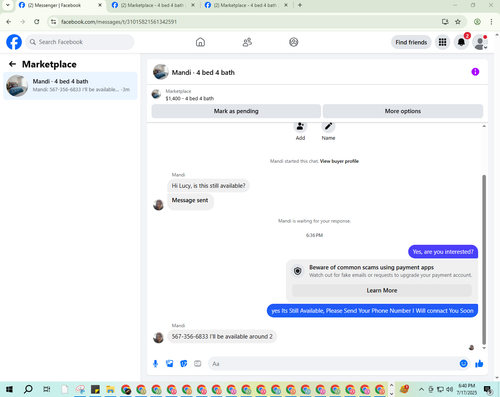Image resolution: width=500 pixels, height=397 pixels.
Task: Open File Explorer from the taskbar
Action: pos(110,389)
